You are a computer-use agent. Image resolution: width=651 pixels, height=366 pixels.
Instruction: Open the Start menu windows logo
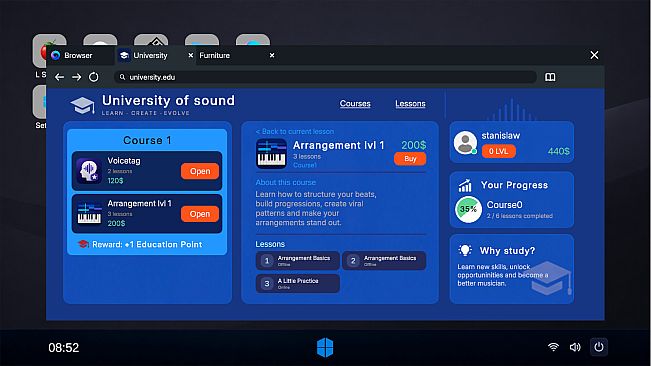tap(325, 347)
